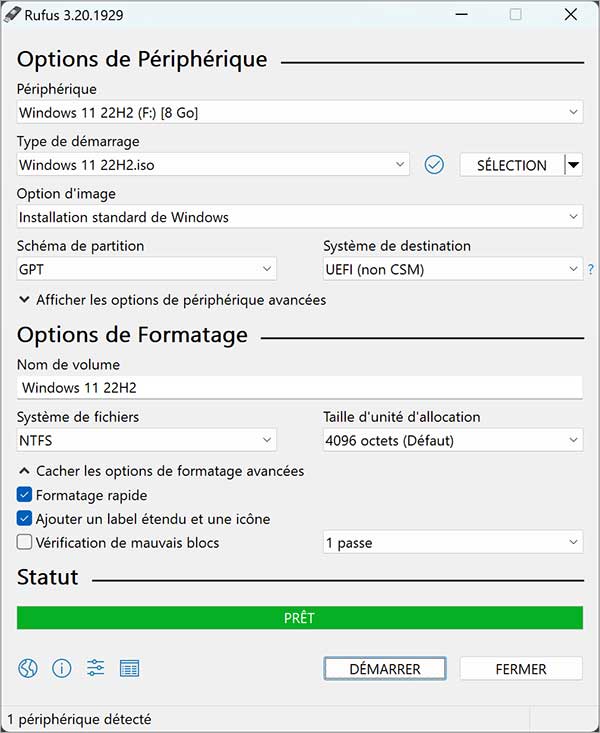Minimize the Rufus window

(x=462, y=14)
